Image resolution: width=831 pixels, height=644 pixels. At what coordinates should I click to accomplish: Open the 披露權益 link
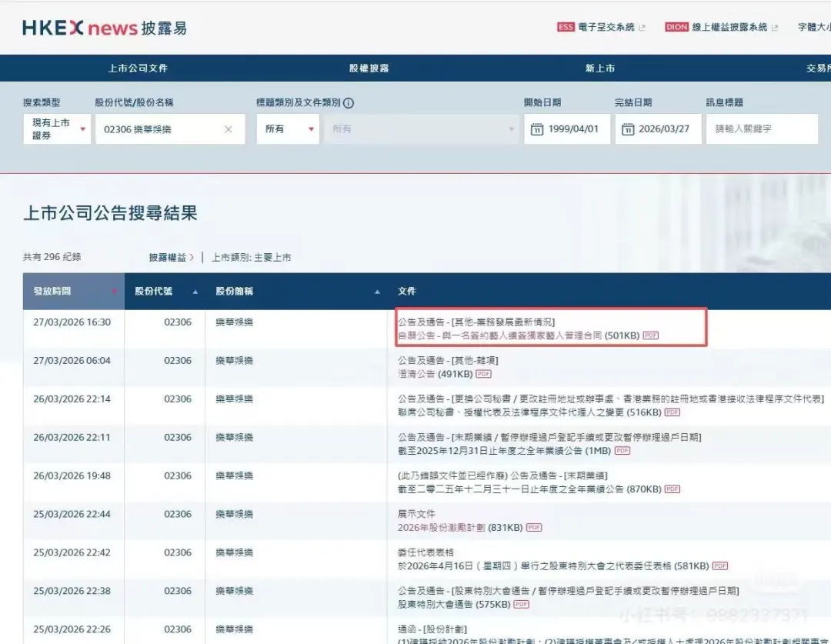coord(168,257)
